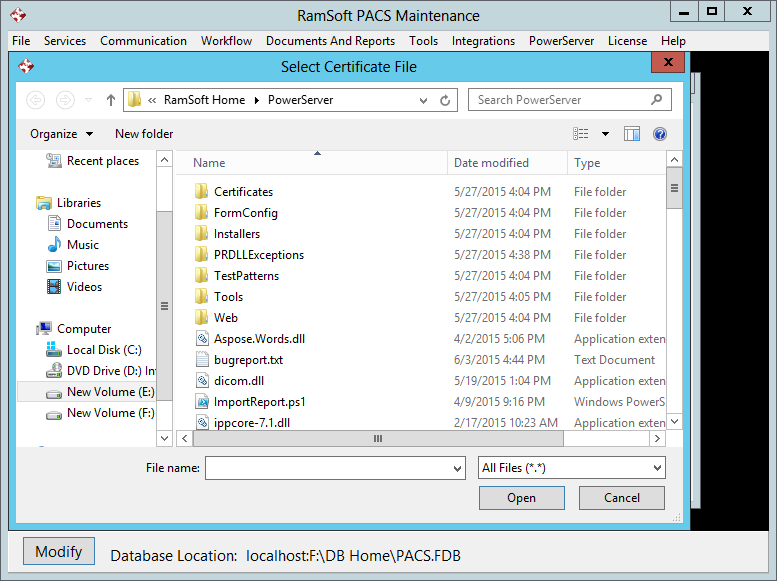777x581 pixels.
Task: Click the Cancel button
Action: coord(622,498)
